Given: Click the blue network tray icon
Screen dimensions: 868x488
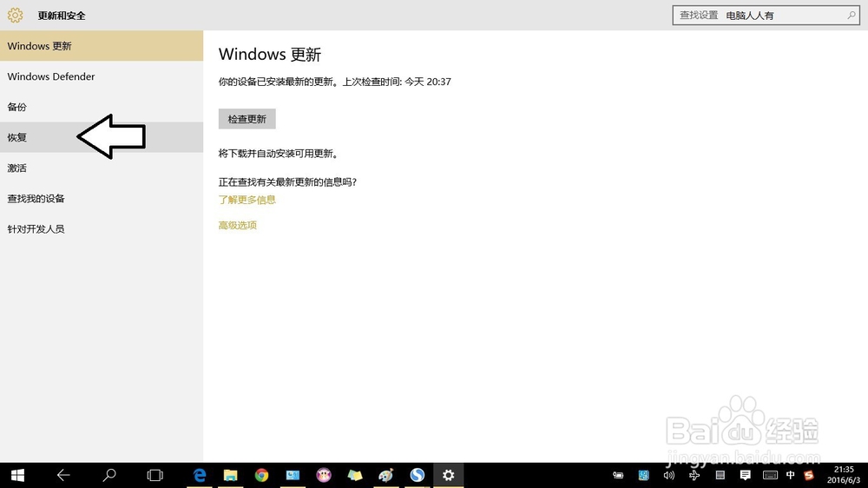Looking at the screenshot, I should [643, 475].
